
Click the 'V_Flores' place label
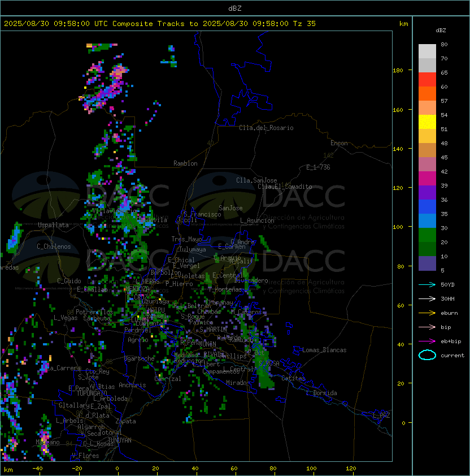point(85,456)
